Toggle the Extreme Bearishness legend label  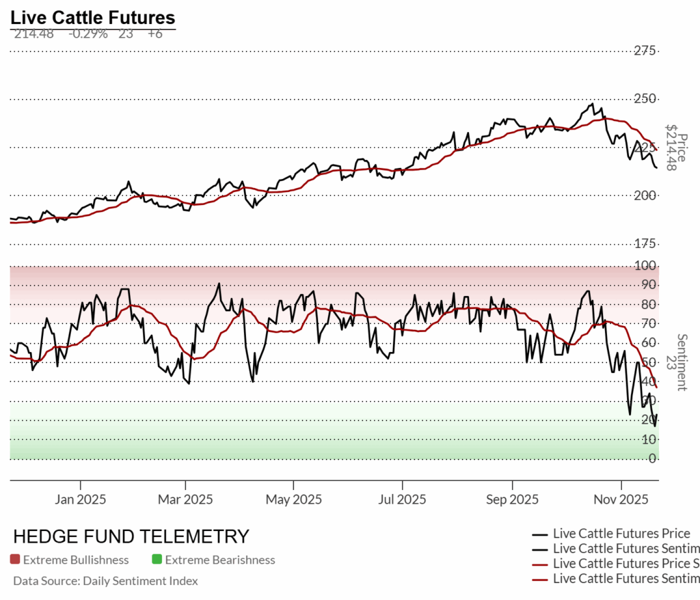220,560
